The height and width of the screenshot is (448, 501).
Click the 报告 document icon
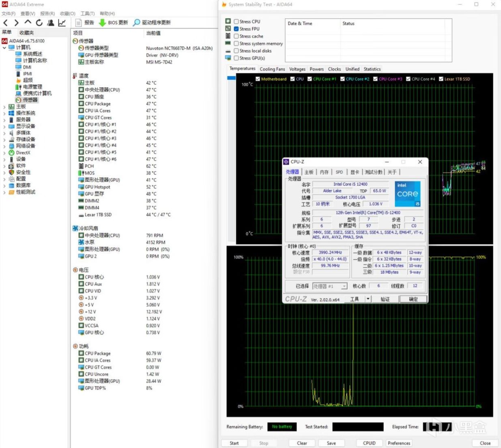pyautogui.click(x=79, y=23)
